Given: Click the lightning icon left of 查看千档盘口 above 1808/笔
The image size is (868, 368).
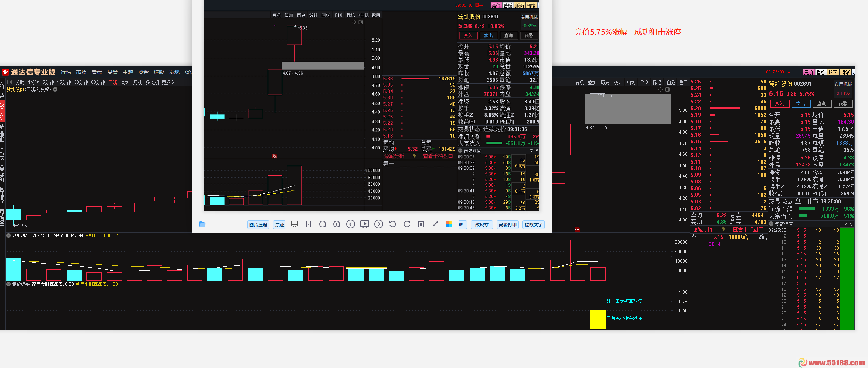Looking at the screenshot, I should (724, 229).
